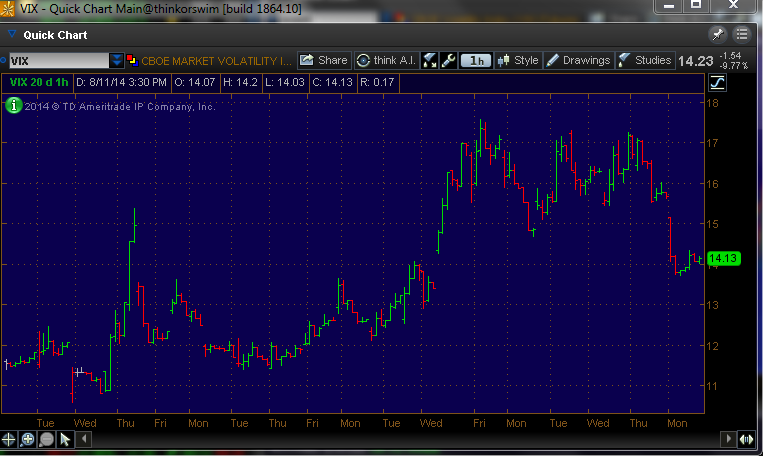Expand the symbol dropdown arrow

pos(117,61)
